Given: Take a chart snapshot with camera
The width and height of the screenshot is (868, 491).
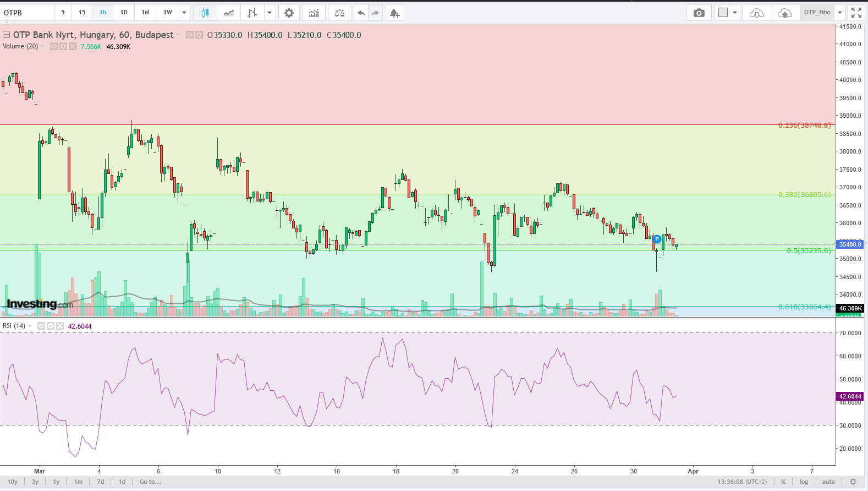Looking at the screenshot, I should pyautogui.click(x=699, y=13).
